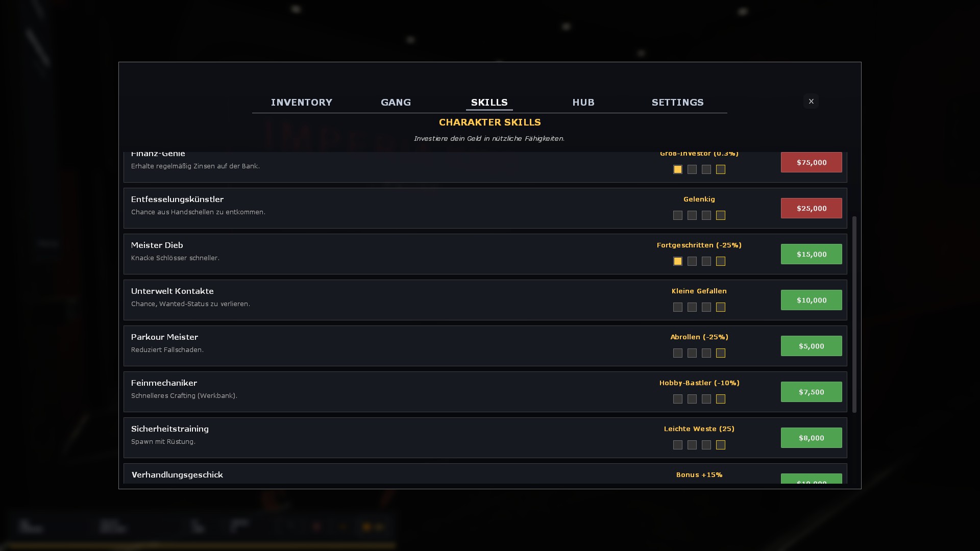Click the second level square of Sicherheitstraining

click(692, 445)
